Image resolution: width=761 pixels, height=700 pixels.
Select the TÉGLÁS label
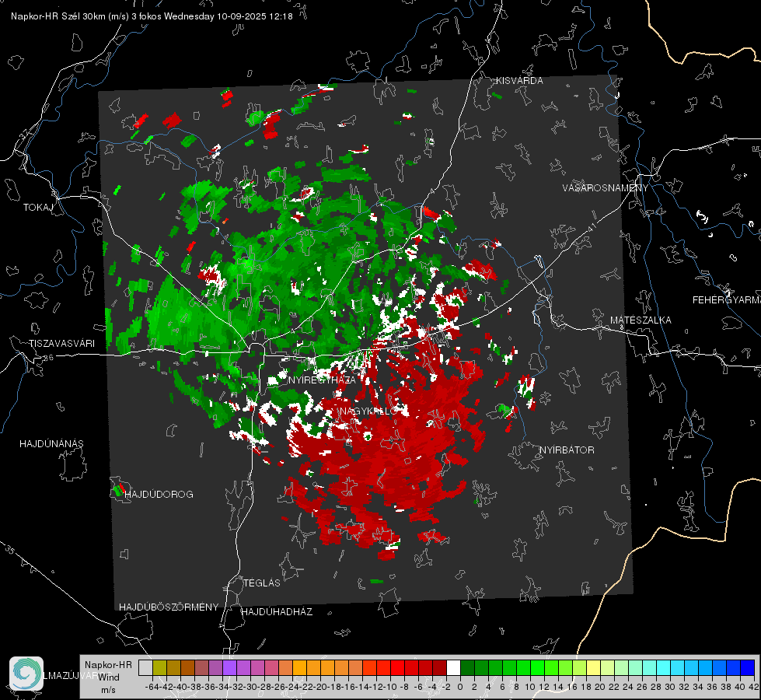point(262,583)
